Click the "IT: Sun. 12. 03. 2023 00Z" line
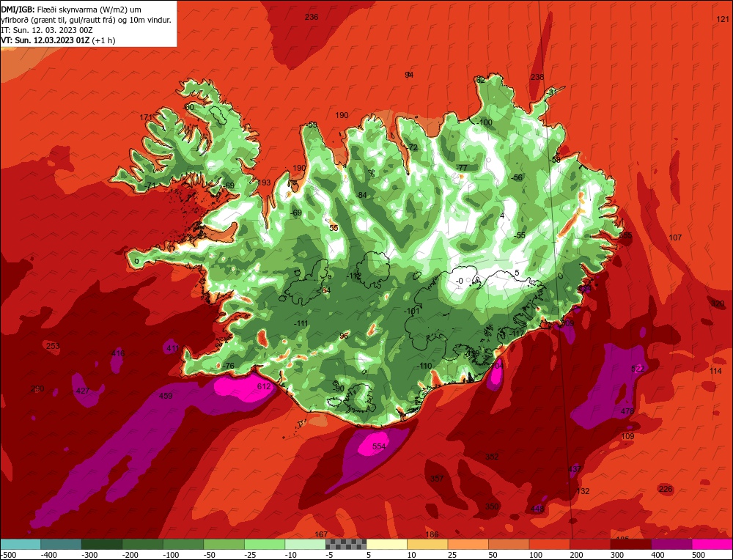733x560 pixels. 47,30
